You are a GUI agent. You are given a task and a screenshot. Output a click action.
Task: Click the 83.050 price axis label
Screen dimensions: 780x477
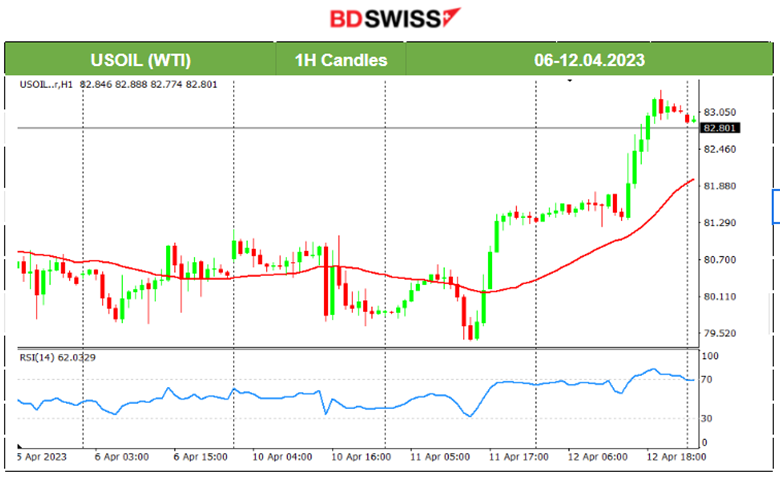point(720,112)
